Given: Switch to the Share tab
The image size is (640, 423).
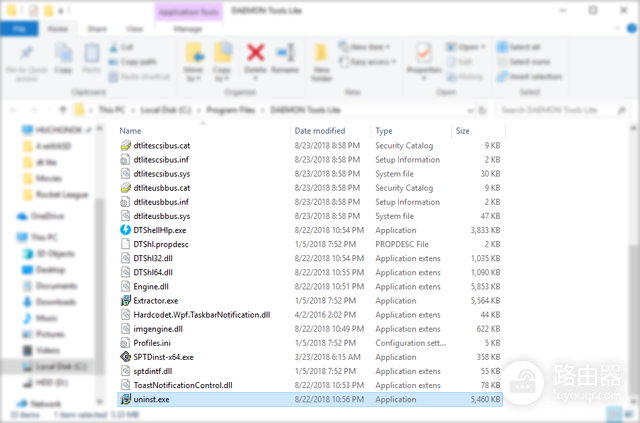Looking at the screenshot, I should point(97,29).
